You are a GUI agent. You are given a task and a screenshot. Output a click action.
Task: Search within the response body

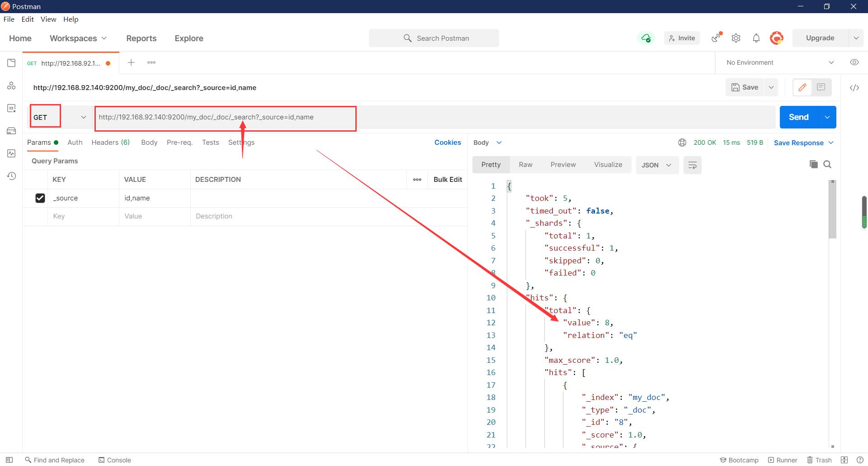pyautogui.click(x=827, y=164)
